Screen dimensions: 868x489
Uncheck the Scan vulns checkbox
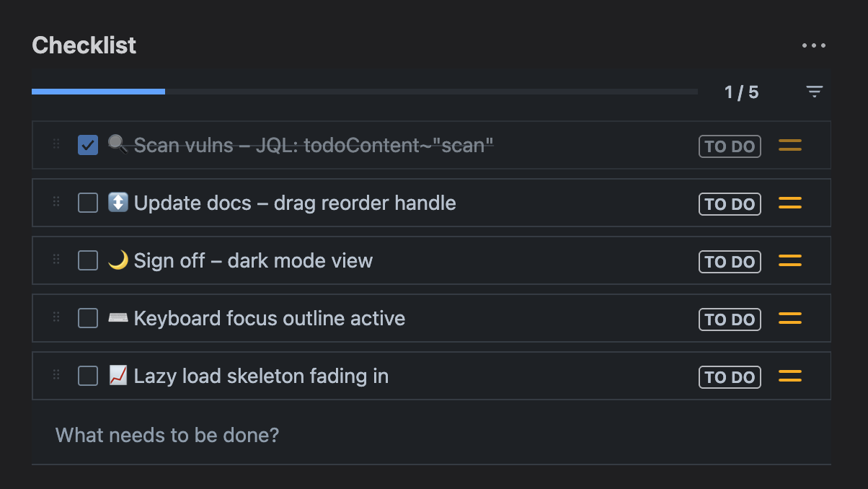88,146
